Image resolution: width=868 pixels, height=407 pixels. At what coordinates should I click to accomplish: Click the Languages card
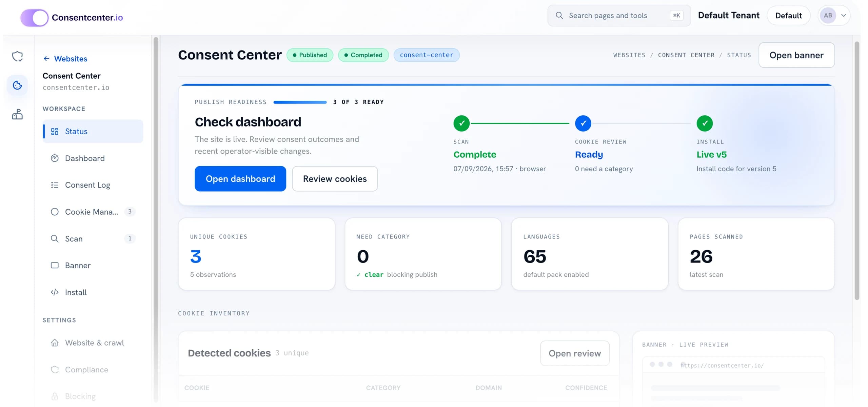tap(590, 254)
